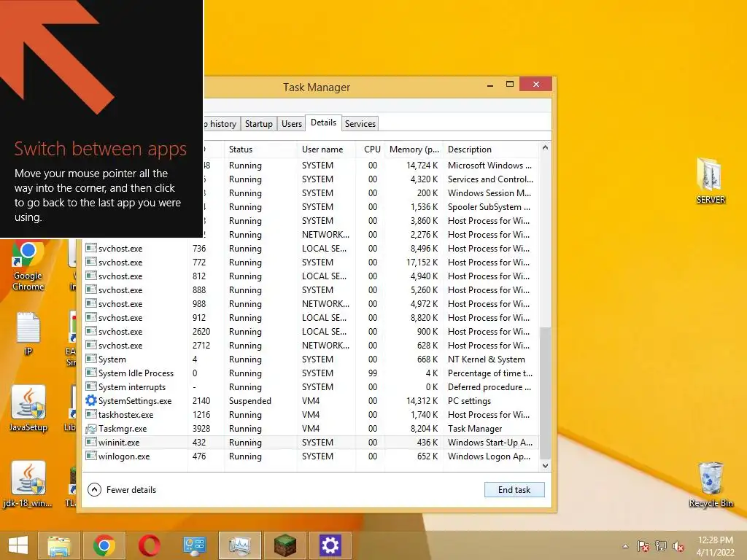Switch to the App history tab
This screenshot has height=560, width=747.
pyautogui.click(x=222, y=124)
